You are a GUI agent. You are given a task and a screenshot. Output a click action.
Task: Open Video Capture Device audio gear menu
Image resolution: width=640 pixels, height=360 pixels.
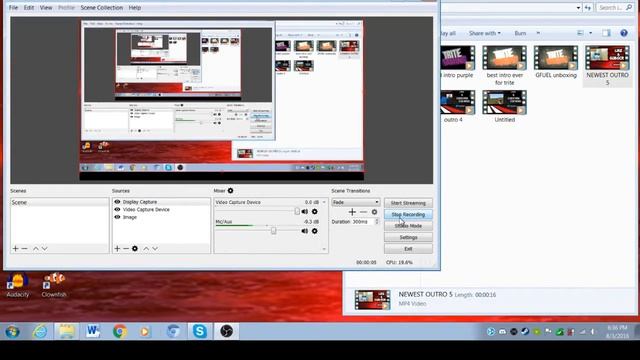pyautogui.click(x=314, y=211)
